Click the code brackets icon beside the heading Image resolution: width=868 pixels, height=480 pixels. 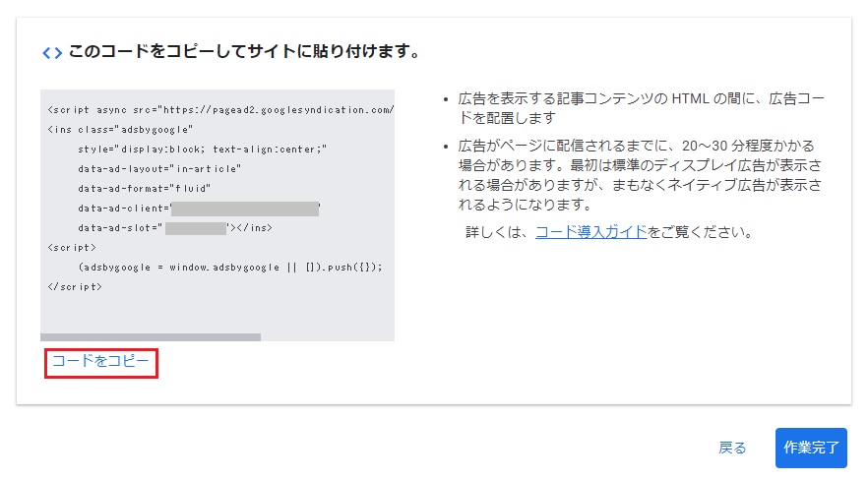[x=52, y=53]
